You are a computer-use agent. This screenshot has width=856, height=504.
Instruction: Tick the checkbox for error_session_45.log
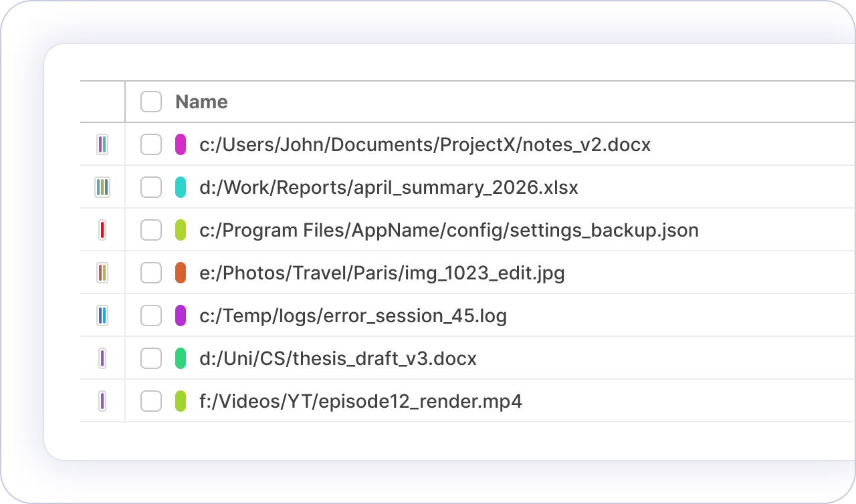coord(151,316)
